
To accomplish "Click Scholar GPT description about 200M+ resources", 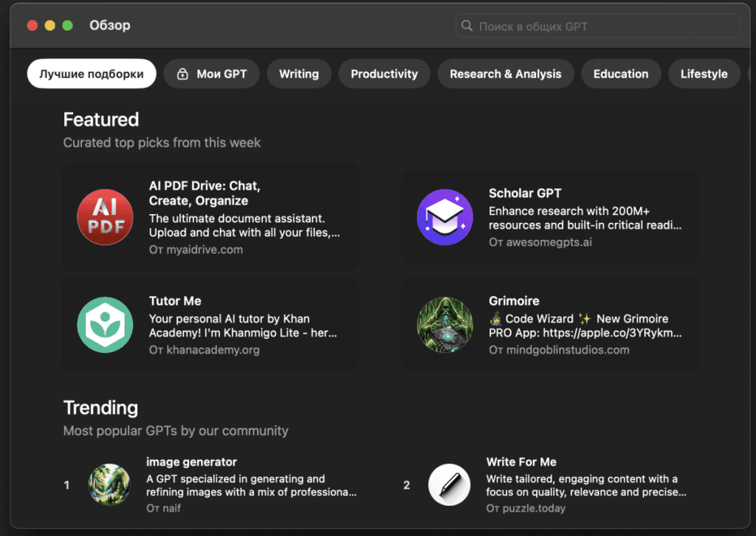I will [x=585, y=218].
